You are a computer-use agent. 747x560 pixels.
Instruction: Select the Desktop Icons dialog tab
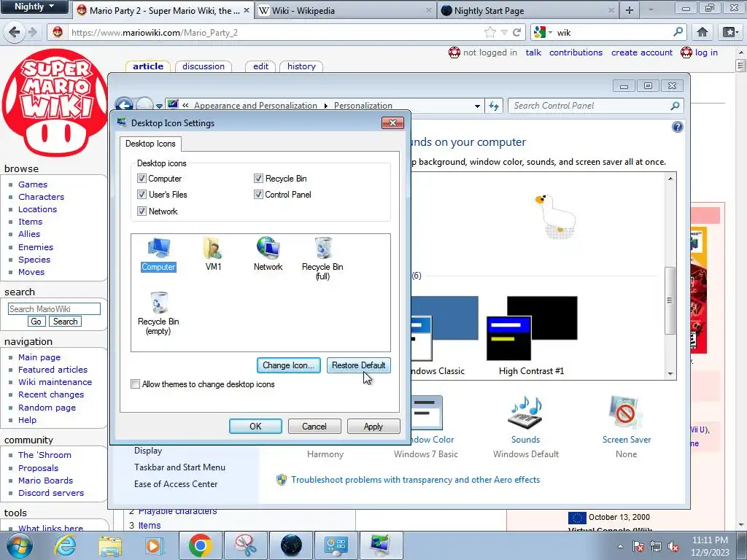coord(150,144)
